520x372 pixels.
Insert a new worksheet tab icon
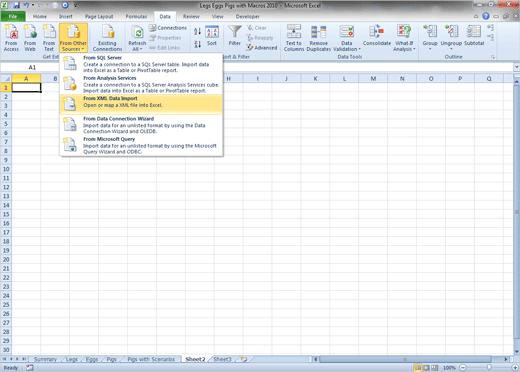244,359
